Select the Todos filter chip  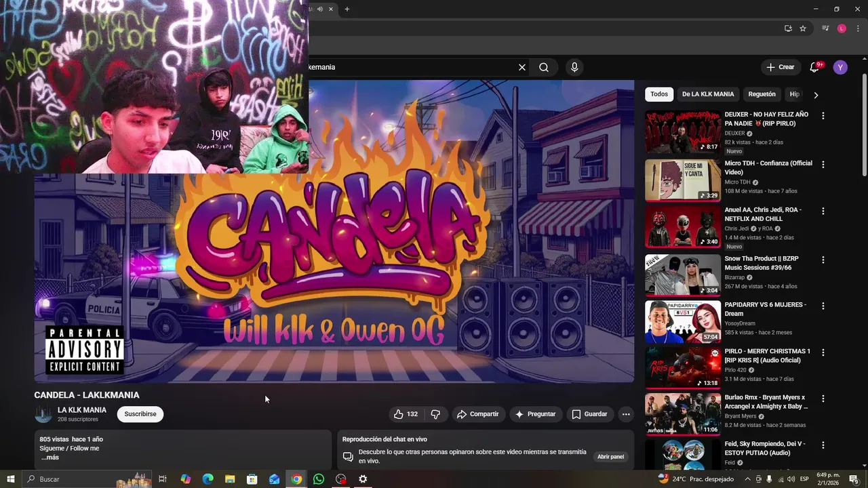click(659, 94)
